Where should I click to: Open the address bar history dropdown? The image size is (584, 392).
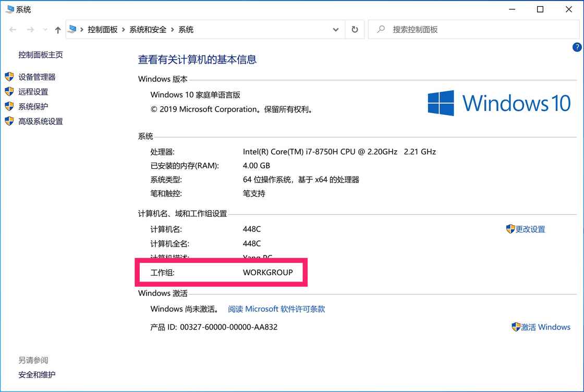pos(336,30)
